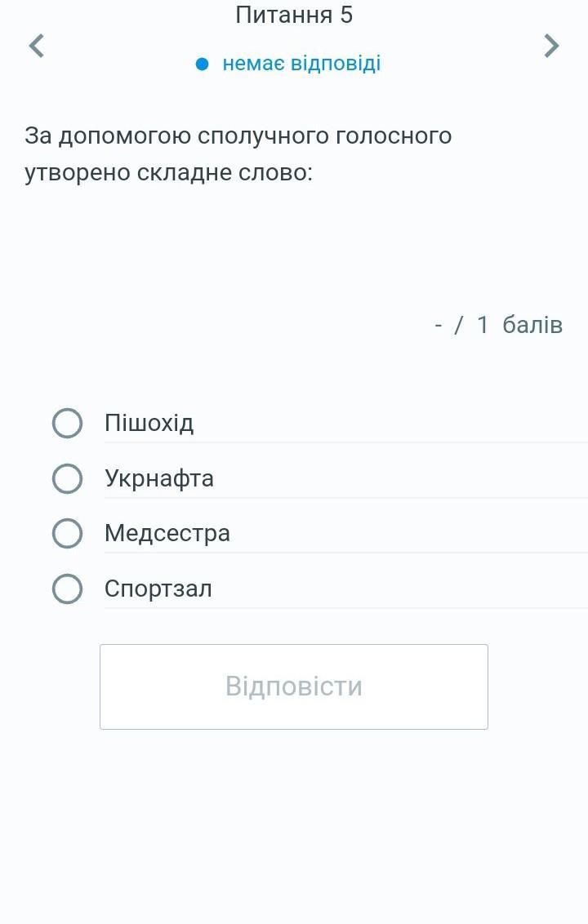Select the Медсестра radio button
588x924 pixels.
pos(67,534)
